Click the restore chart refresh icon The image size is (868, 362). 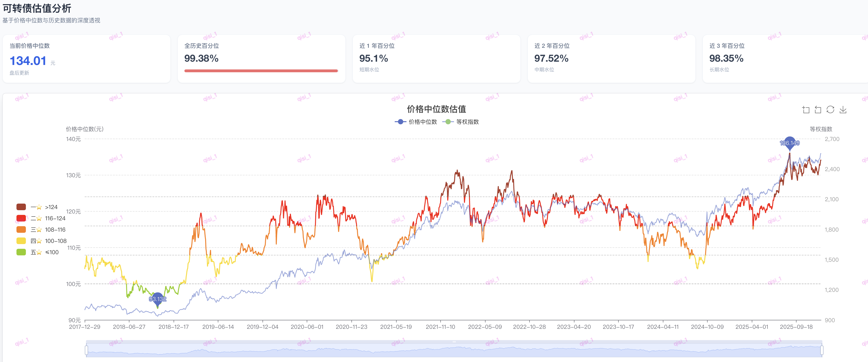tap(830, 110)
